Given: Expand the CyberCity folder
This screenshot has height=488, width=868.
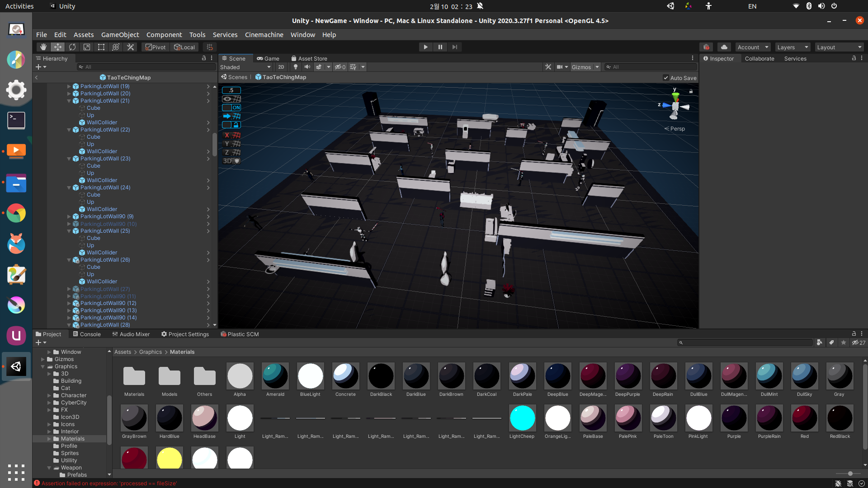Looking at the screenshot, I should (49, 403).
